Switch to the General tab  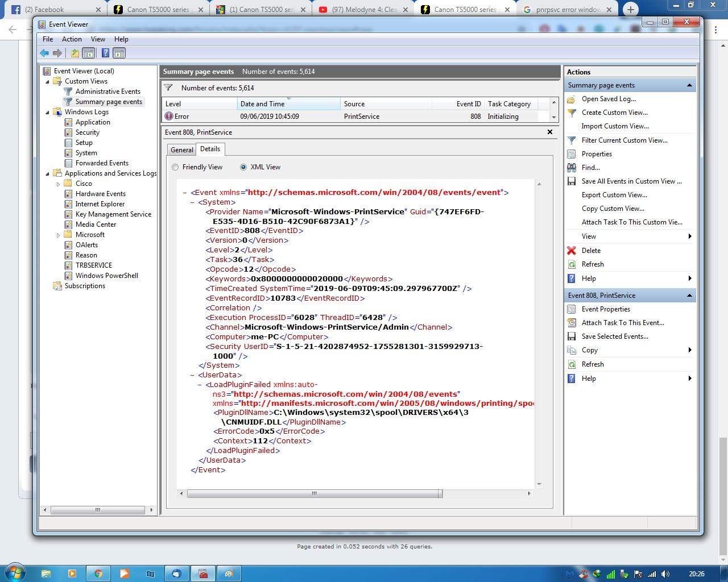[x=182, y=150]
